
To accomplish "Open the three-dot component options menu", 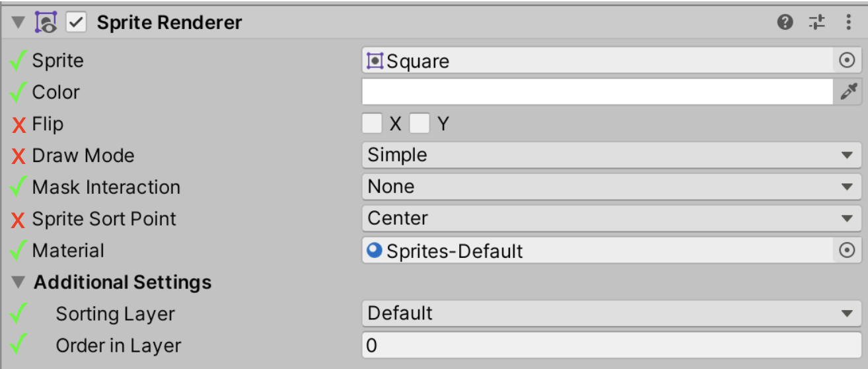I will (x=849, y=22).
